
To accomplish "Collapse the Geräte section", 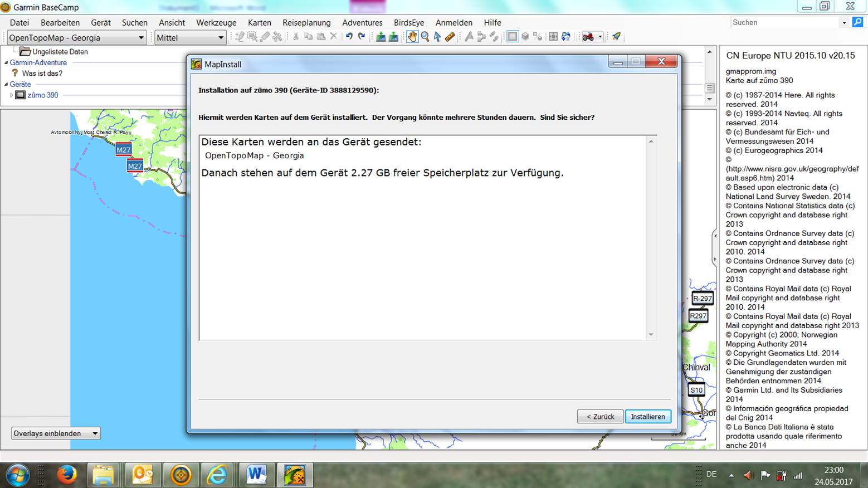I will coord(6,85).
